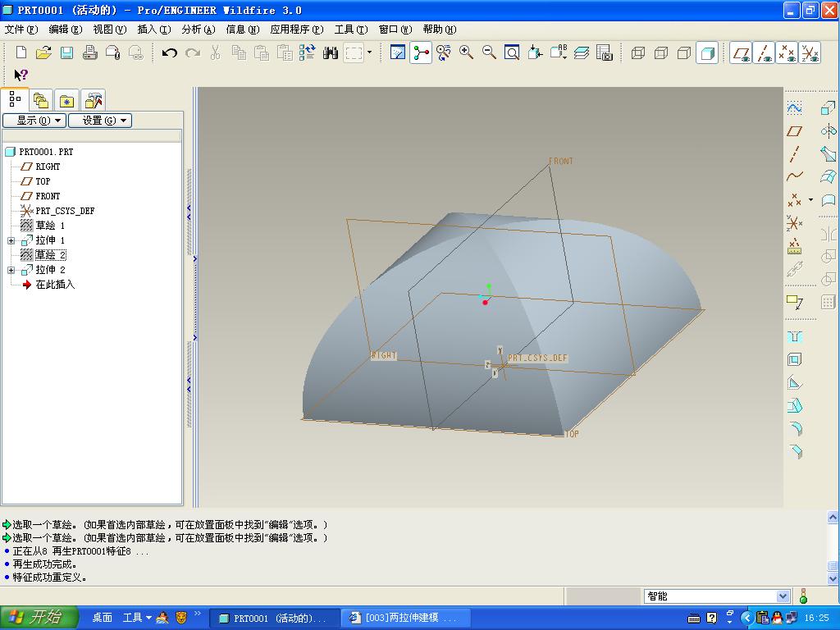840x630 pixels.
Task: Undo the last action
Action: coord(169,52)
